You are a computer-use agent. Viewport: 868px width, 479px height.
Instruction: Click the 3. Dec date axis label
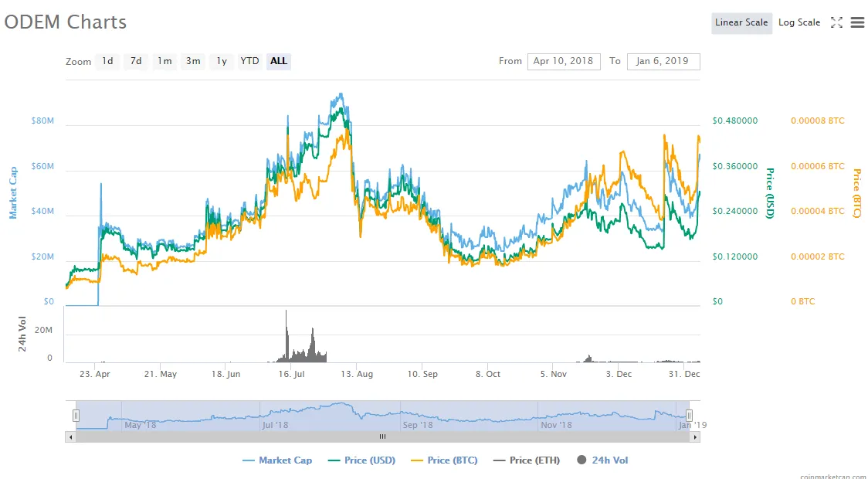[x=619, y=375]
